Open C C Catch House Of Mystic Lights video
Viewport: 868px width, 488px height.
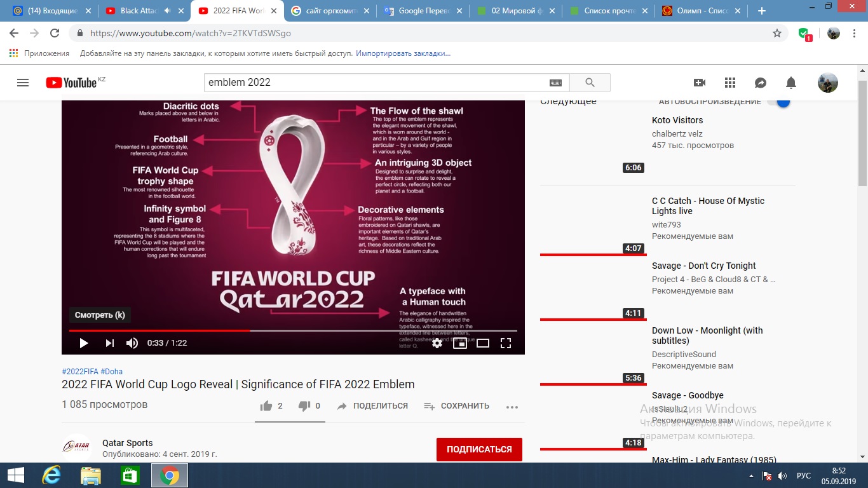(708, 206)
